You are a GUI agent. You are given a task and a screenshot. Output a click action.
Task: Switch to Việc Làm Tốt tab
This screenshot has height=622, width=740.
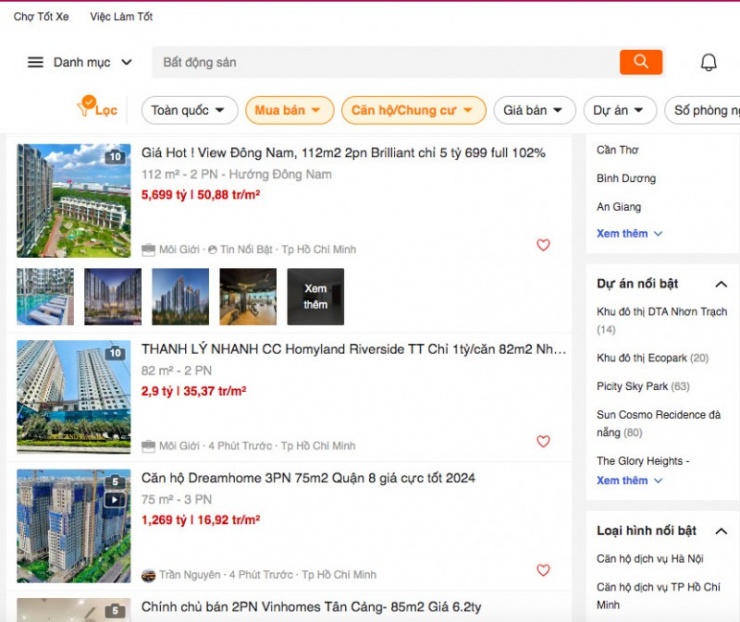click(x=121, y=17)
